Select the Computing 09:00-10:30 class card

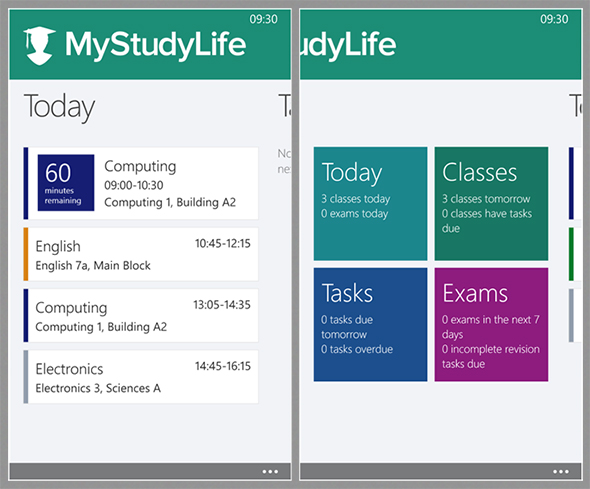(x=141, y=183)
